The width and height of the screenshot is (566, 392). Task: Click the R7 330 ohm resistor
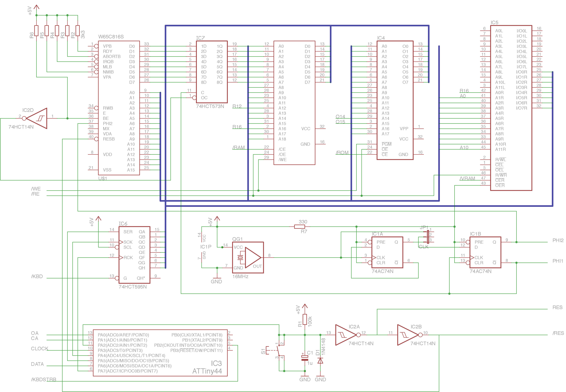[299, 226]
